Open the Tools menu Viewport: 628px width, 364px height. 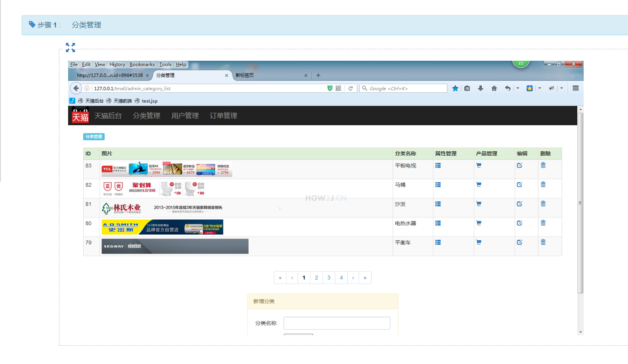coord(165,64)
